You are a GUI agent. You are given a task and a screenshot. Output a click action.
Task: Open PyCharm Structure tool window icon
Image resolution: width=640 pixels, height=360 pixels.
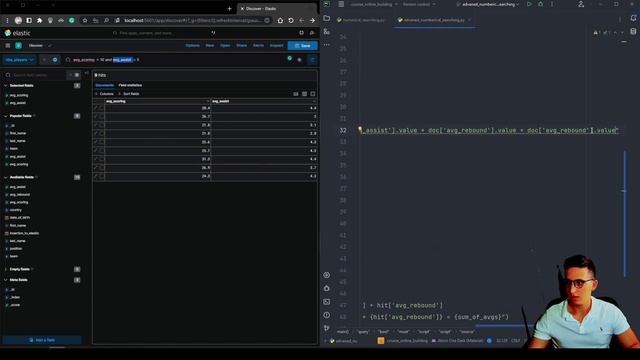[327, 31]
